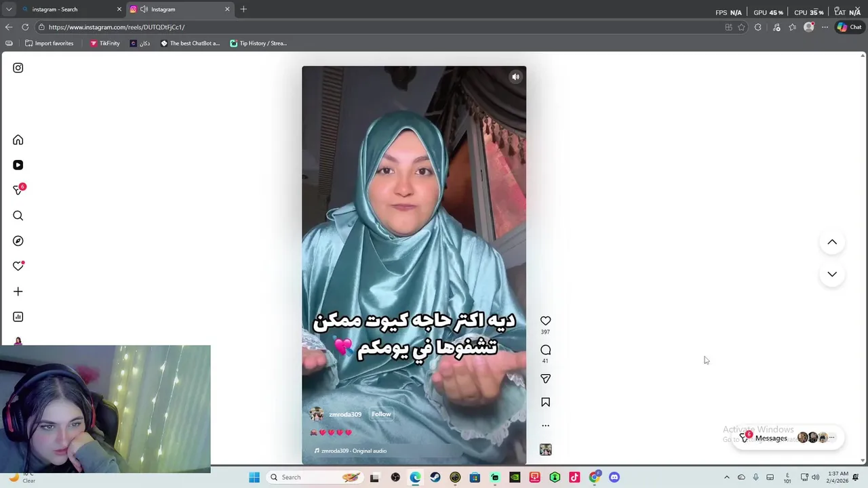This screenshot has width=868, height=488.
Task: Open zmroda309 profile picture on reel
Action: coord(317,414)
